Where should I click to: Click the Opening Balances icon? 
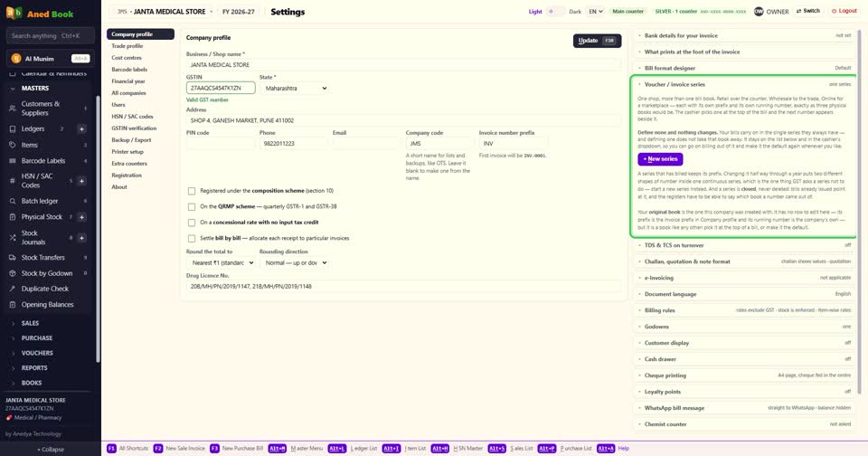[12, 304]
